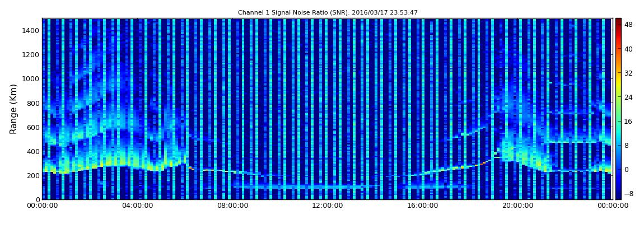644x228 pixels.
Task: Click the colorbar value 16 label
Action: point(628,122)
